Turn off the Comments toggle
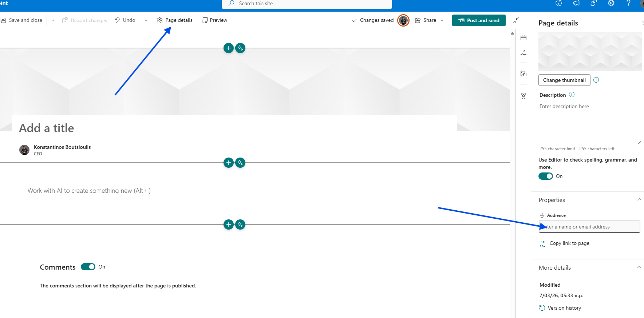Viewport: 644px width, 318px height. (88, 267)
